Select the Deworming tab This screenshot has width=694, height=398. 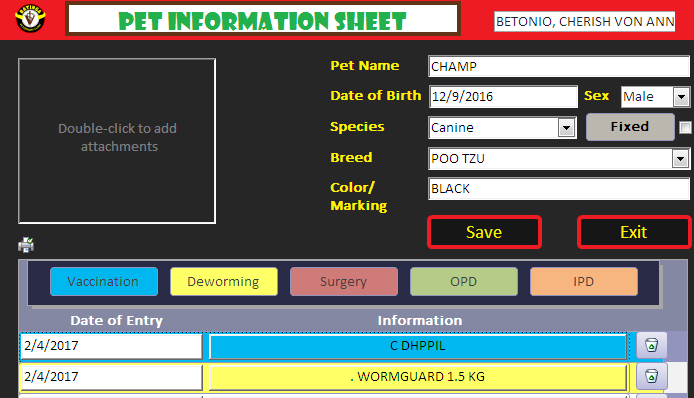(x=224, y=282)
